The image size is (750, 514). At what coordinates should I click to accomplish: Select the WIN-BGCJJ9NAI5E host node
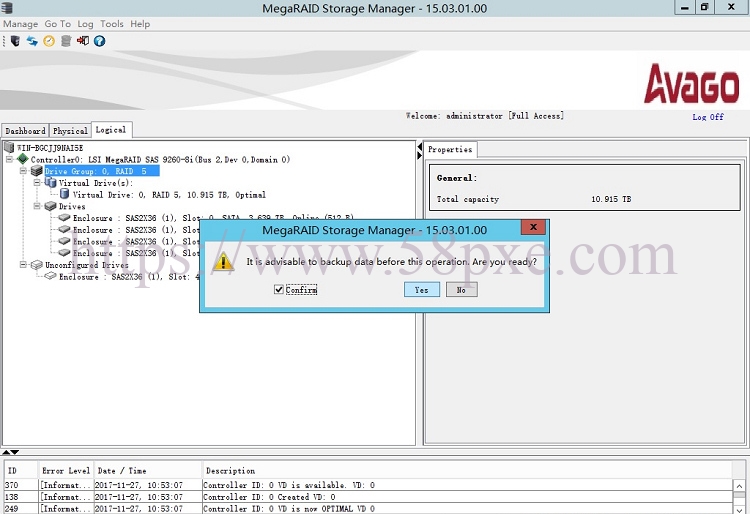[x=50, y=148]
